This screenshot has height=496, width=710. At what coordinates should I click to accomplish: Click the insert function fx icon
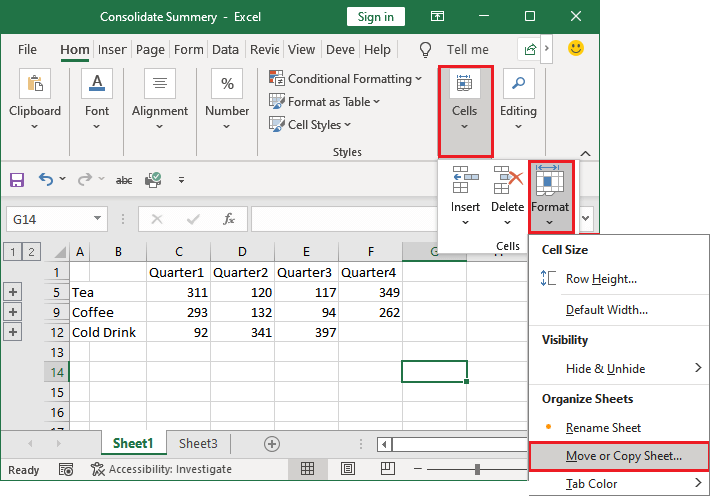(229, 219)
